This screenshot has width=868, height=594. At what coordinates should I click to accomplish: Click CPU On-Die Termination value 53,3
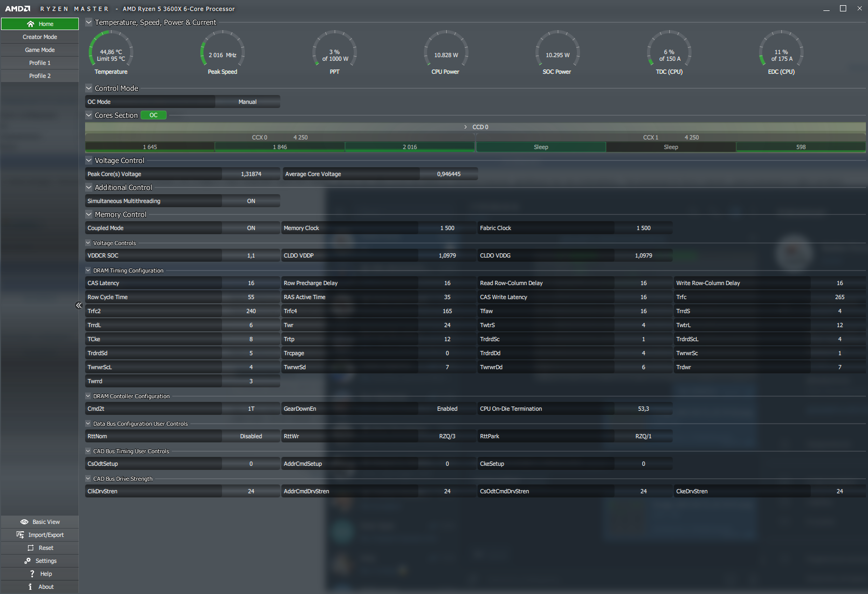pos(643,409)
